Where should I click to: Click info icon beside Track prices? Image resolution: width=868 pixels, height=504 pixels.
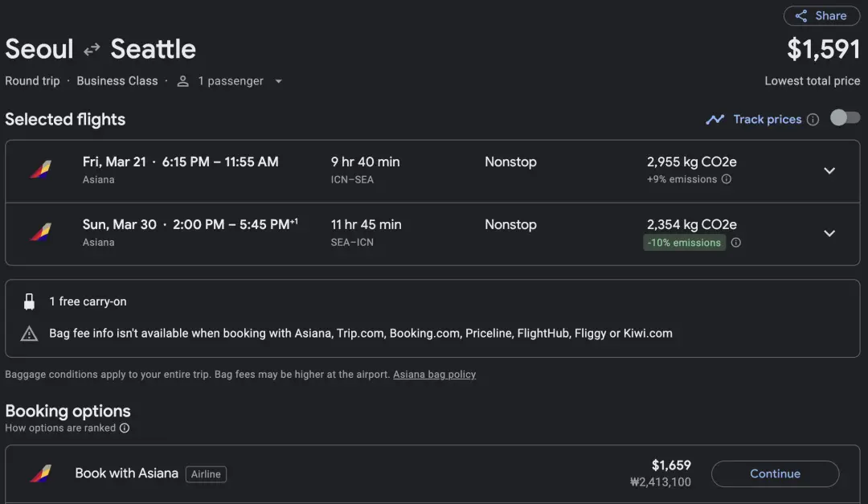[813, 120]
